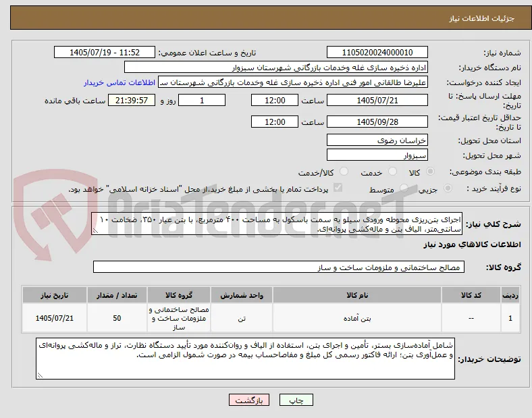Click the واحد شمارش column header
Image resolution: width=532 pixels, height=418 pixels.
point(242,295)
